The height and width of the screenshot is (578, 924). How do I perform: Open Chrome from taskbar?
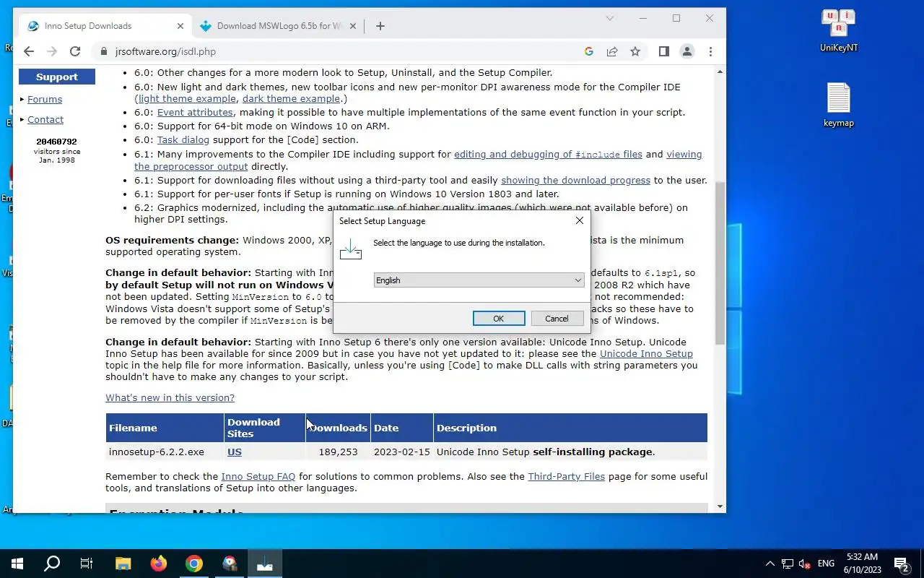(193, 564)
